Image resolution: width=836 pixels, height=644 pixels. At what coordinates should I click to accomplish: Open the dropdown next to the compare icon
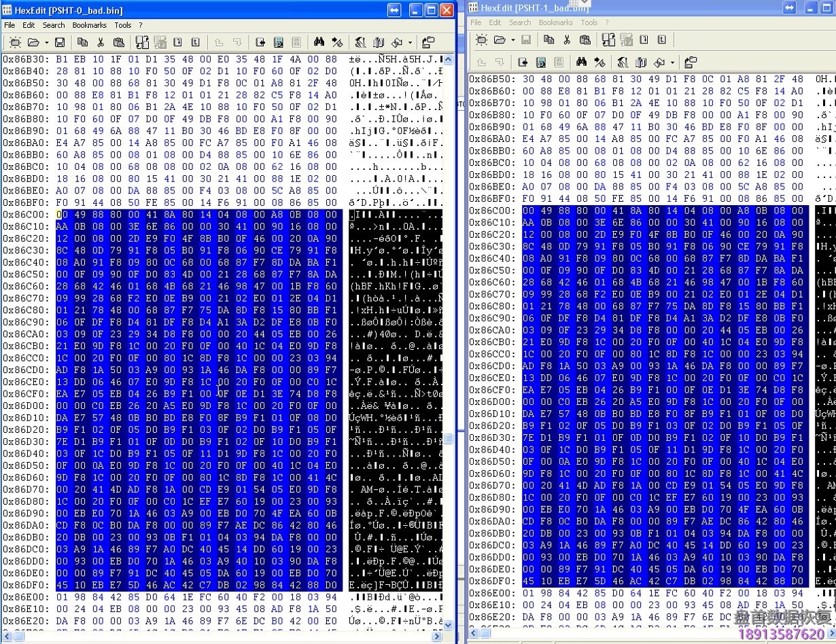[672, 62]
